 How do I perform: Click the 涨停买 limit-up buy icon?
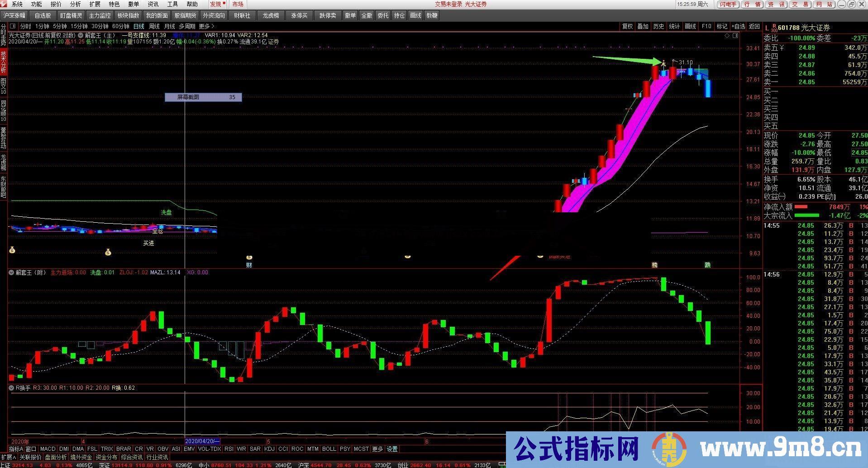(299, 15)
